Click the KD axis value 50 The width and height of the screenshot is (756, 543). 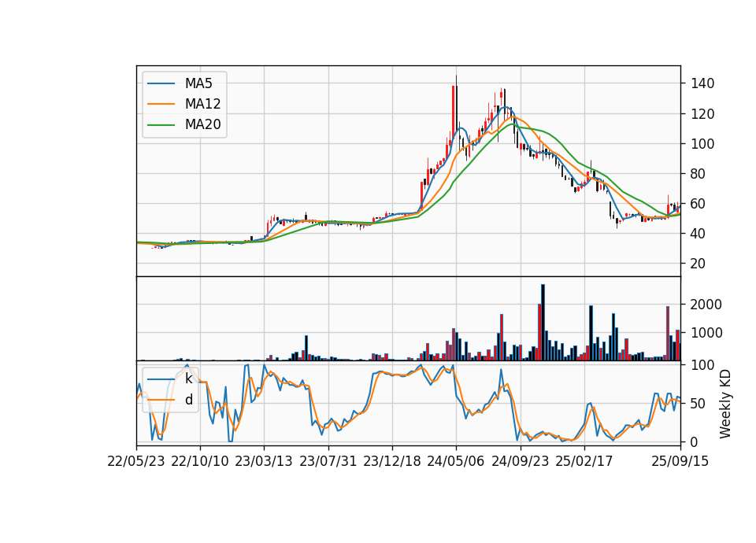pyautogui.click(x=699, y=404)
